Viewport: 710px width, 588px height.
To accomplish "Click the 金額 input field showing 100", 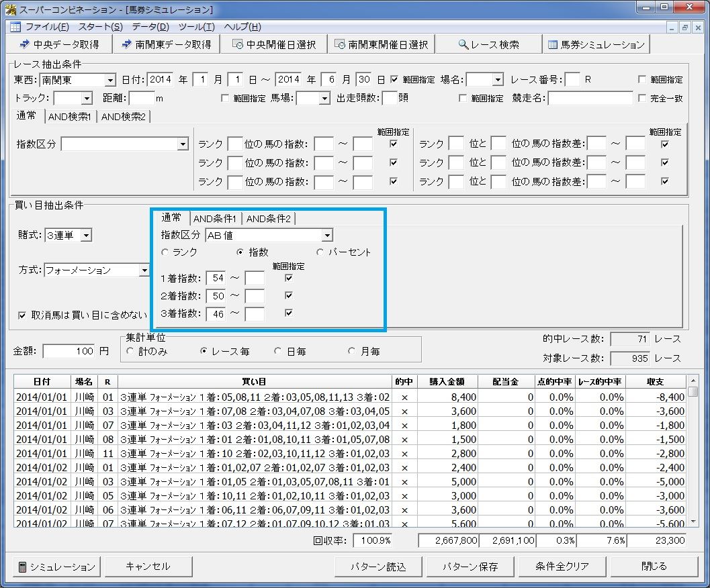I will pyautogui.click(x=69, y=351).
